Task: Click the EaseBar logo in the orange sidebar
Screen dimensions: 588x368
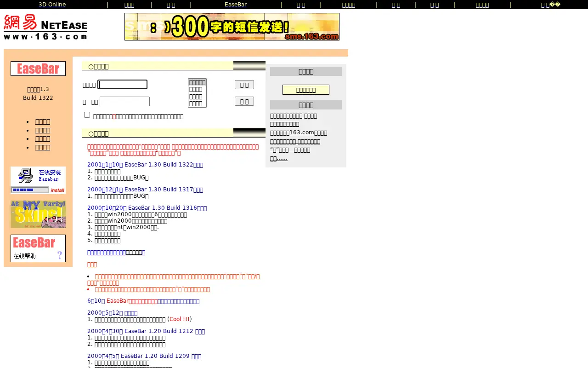Action: coord(38,69)
